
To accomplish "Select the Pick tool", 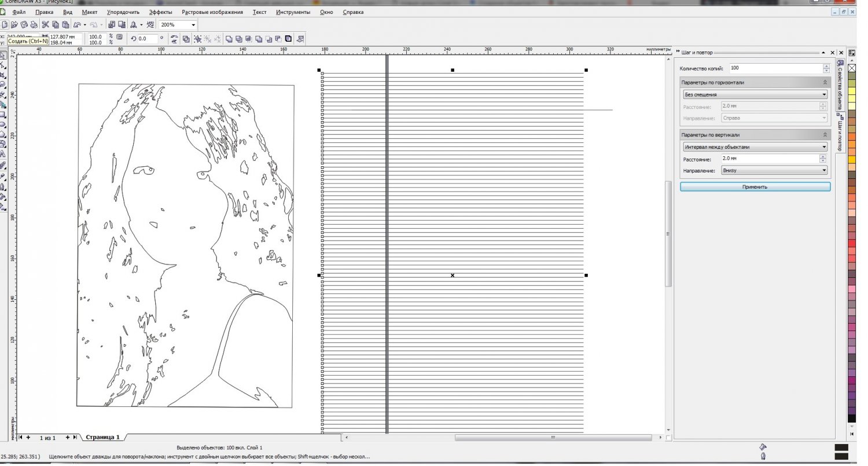I will point(4,55).
